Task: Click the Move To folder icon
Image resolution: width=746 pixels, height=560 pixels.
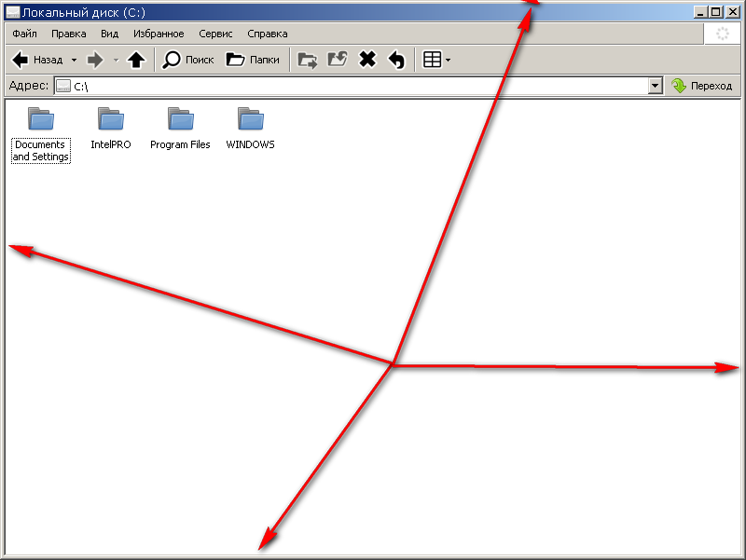Action: (307, 60)
